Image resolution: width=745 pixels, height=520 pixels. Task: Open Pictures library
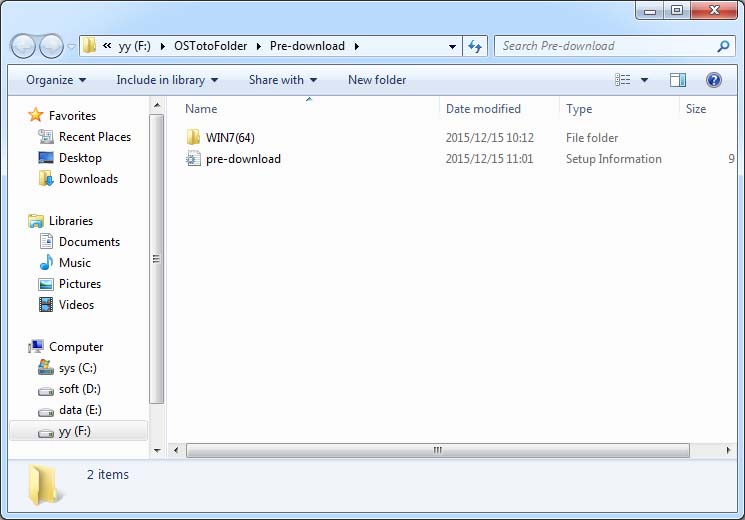point(80,284)
